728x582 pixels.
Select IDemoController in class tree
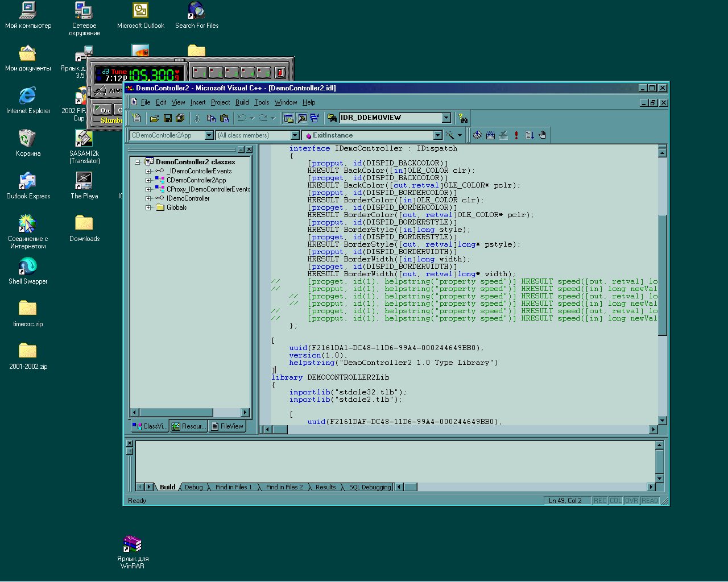coord(188,198)
